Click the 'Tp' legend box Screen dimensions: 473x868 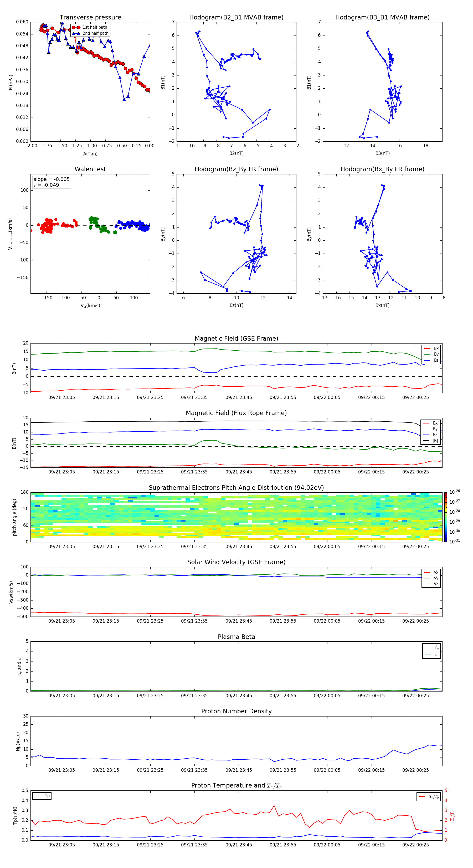click(x=42, y=796)
